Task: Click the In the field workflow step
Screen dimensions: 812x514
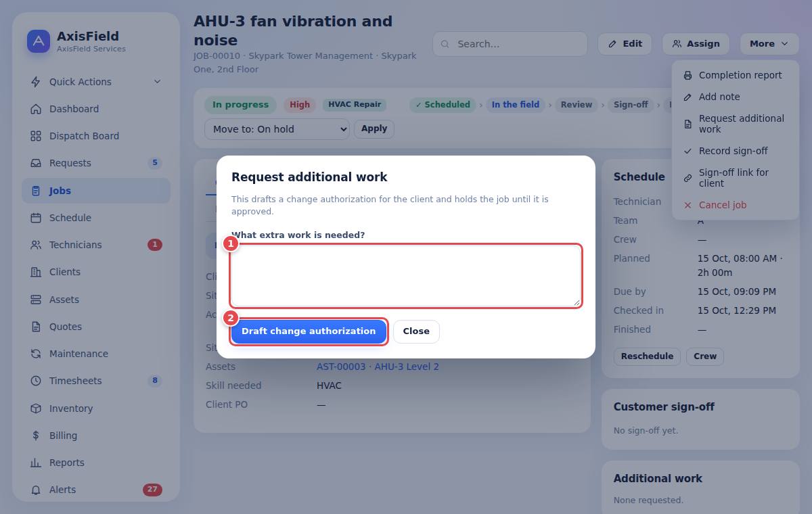Action: pyautogui.click(x=516, y=105)
